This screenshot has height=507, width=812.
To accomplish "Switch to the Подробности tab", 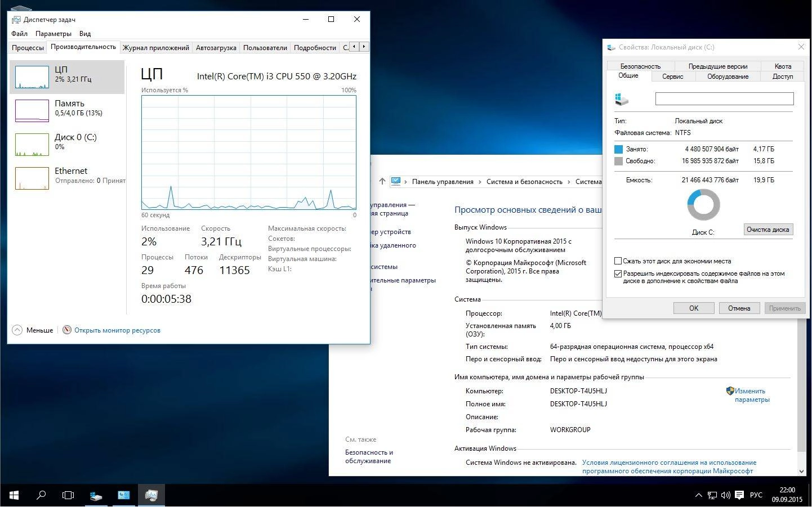I will 315,48.
